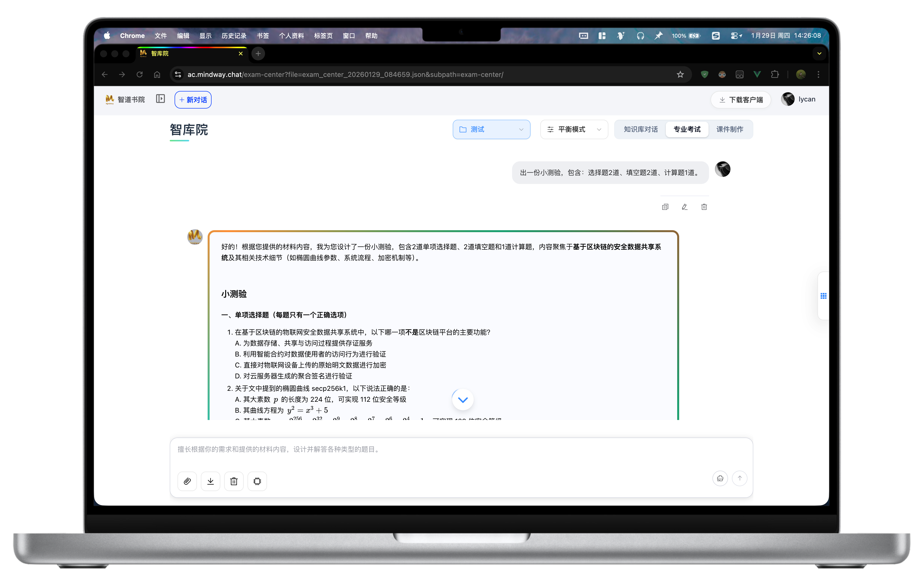Open the chip settings icon below input
This screenshot has height=584, width=924.
[258, 481]
